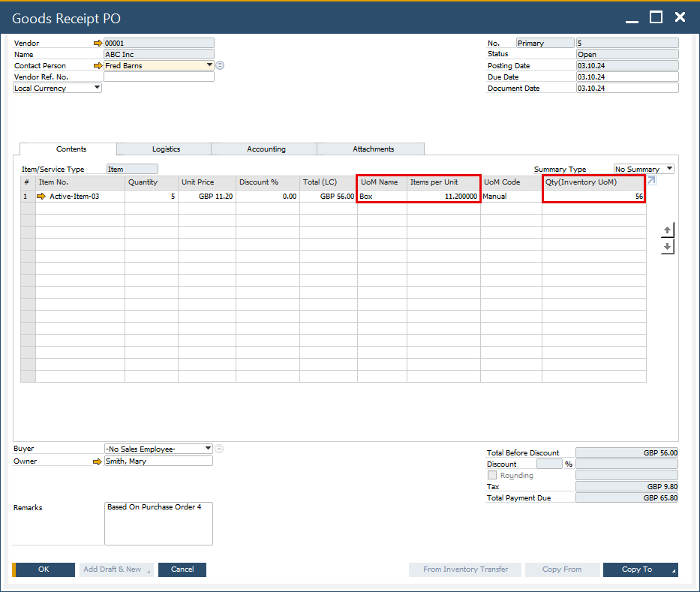Click contact person details round icon
The image size is (700, 592).
pos(220,66)
